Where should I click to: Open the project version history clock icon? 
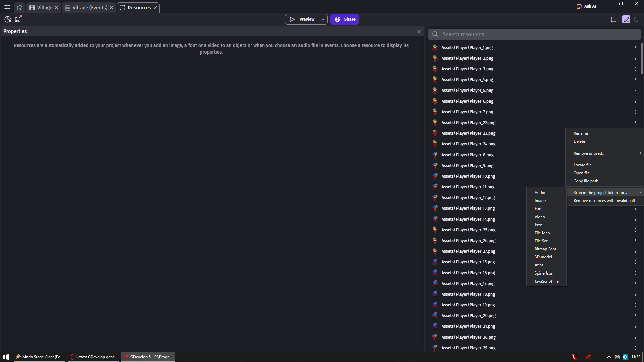(x=7, y=19)
